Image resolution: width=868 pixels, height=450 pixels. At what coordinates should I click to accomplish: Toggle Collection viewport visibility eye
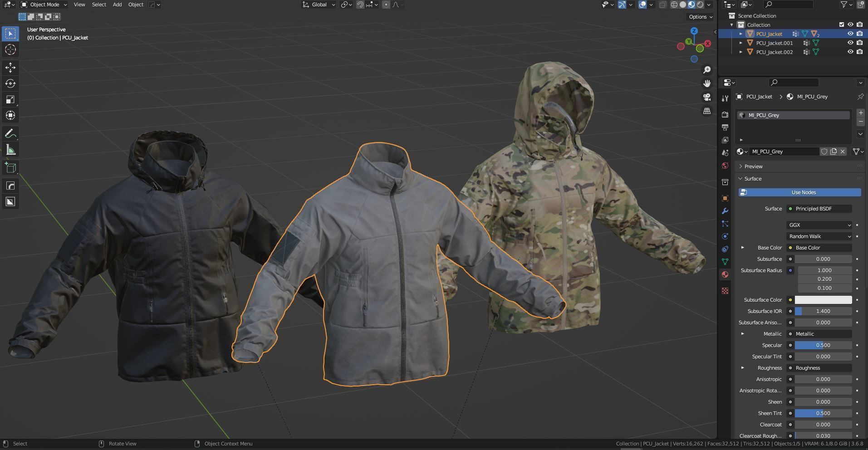pos(850,25)
